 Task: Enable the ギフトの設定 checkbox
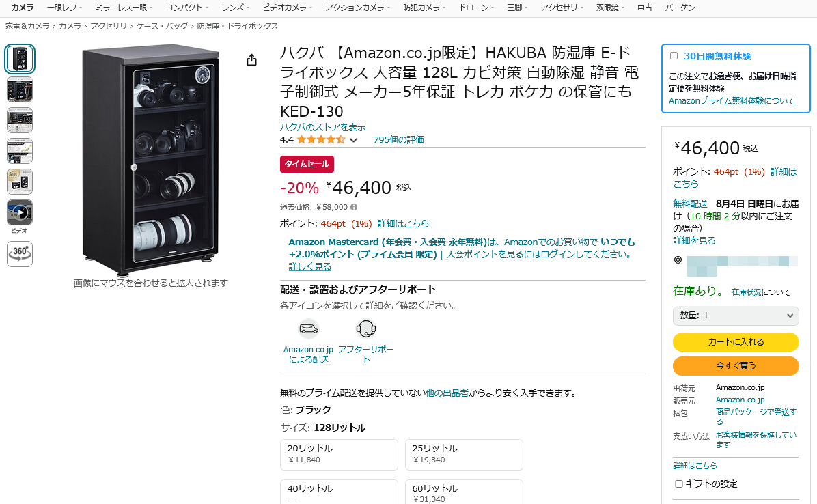click(x=678, y=484)
